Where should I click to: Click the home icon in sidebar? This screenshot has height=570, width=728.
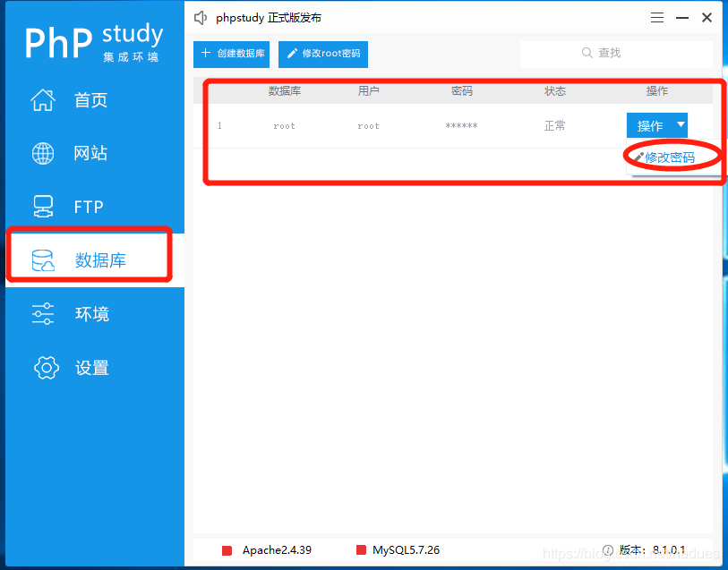43,100
